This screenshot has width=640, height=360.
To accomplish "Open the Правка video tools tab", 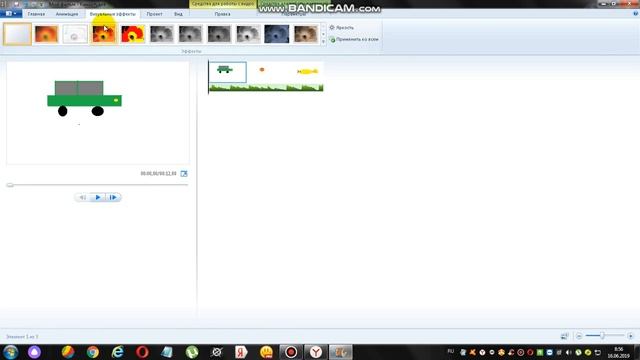I will click(x=222, y=14).
